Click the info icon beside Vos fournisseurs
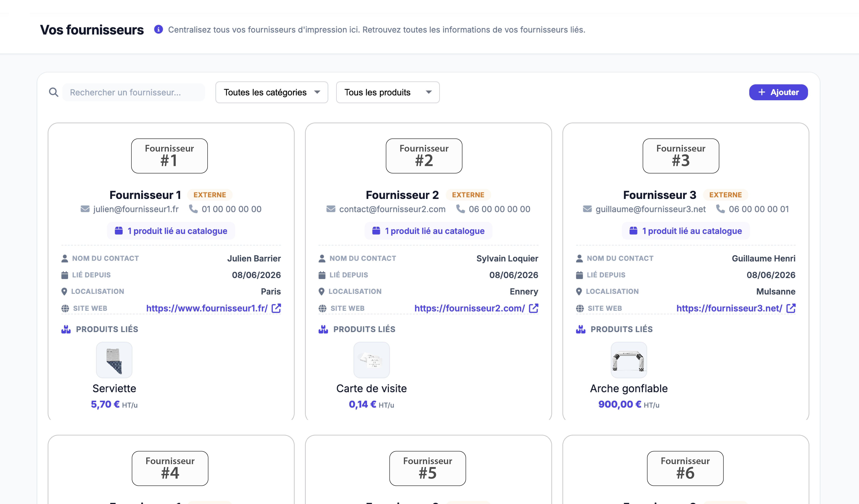 coord(158,30)
